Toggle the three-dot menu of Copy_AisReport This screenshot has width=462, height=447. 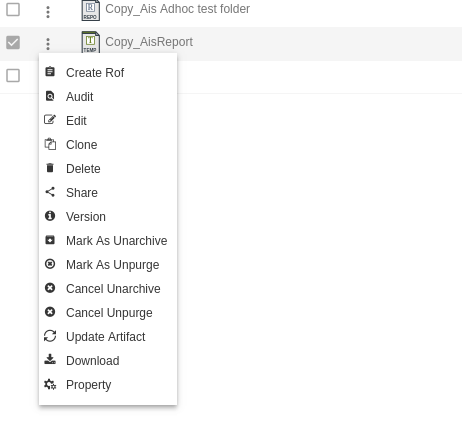click(x=48, y=44)
